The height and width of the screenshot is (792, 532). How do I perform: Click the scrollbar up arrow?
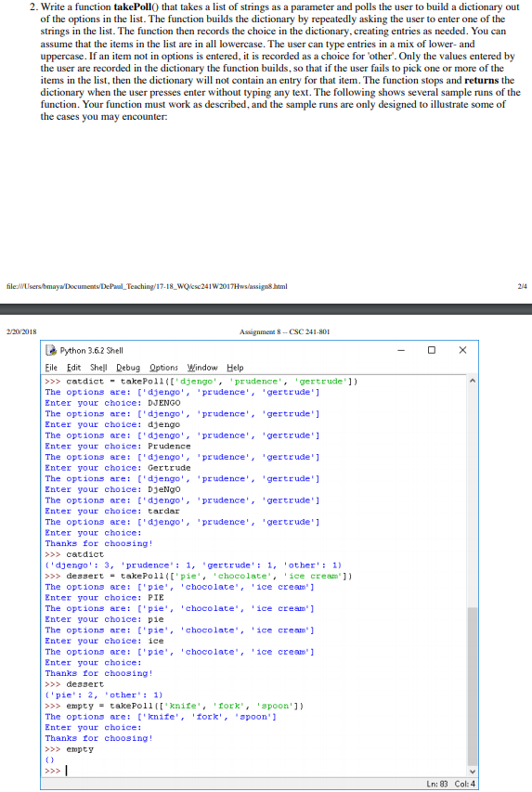click(473, 381)
